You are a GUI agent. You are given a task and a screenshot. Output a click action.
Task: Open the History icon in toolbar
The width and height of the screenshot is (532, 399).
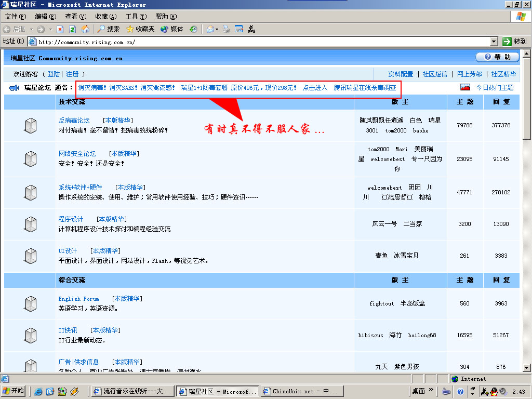(x=193, y=30)
